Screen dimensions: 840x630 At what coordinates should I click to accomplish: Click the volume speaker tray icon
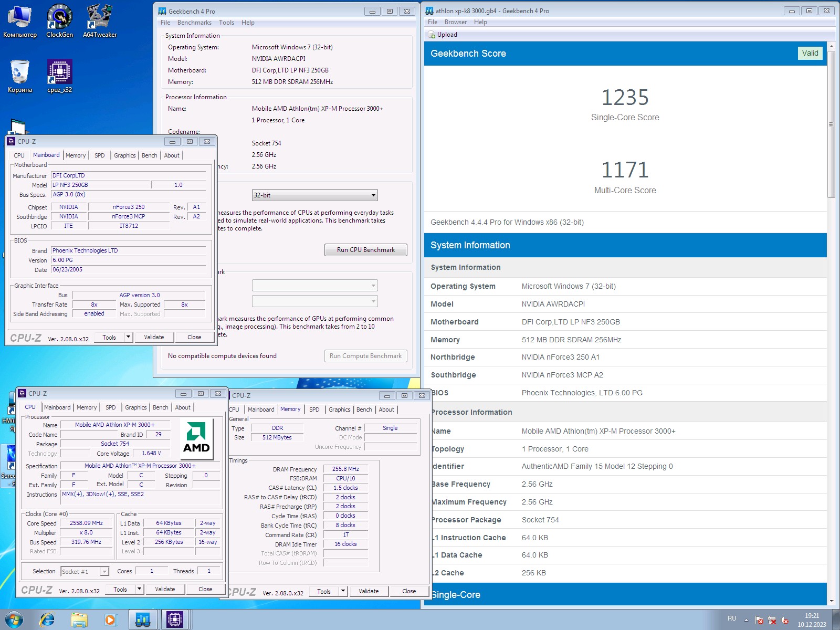point(785,620)
